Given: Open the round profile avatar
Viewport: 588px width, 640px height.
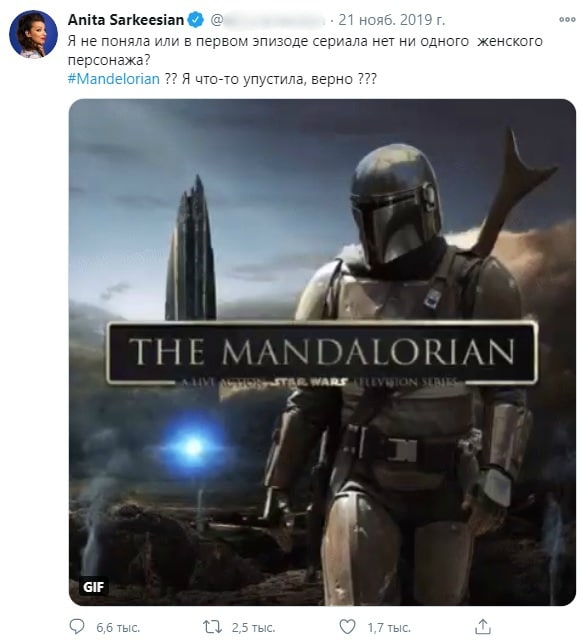Looking at the screenshot, I should [33, 34].
